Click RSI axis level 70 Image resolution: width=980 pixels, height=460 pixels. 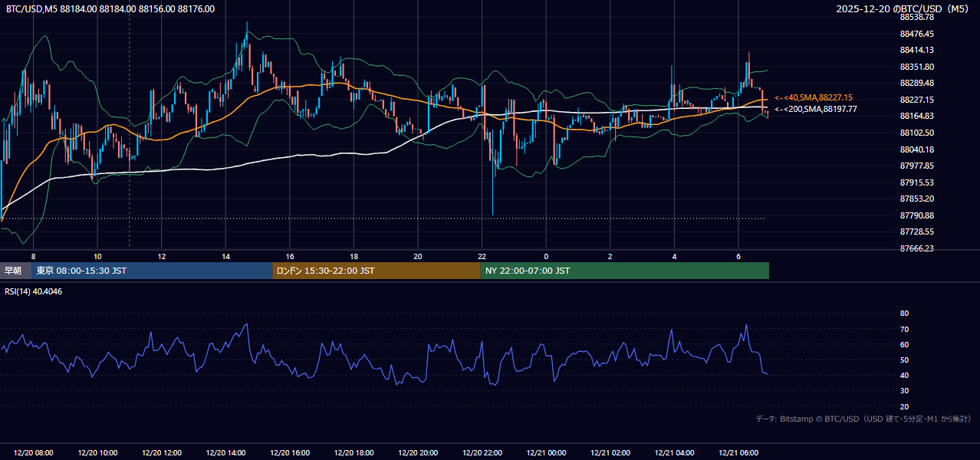coord(904,329)
